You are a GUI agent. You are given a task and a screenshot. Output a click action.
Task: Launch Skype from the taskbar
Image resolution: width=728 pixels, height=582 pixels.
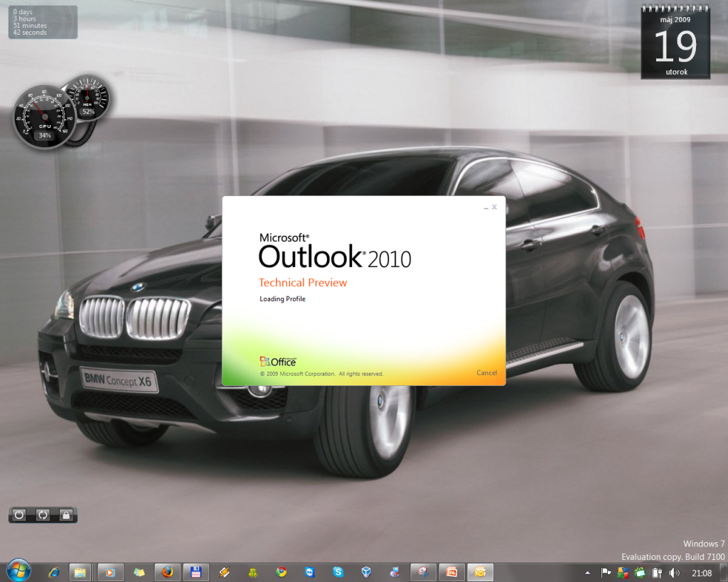(x=338, y=572)
